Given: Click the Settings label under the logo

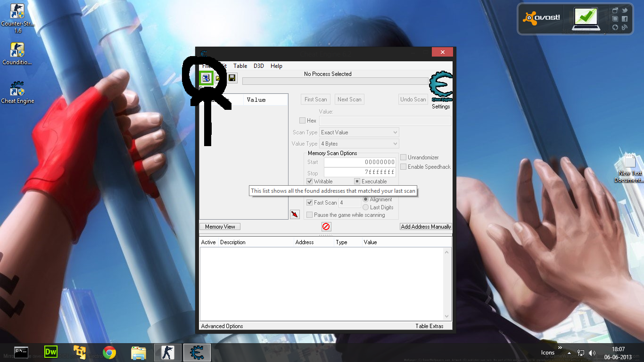Looking at the screenshot, I should (x=441, y=107).
